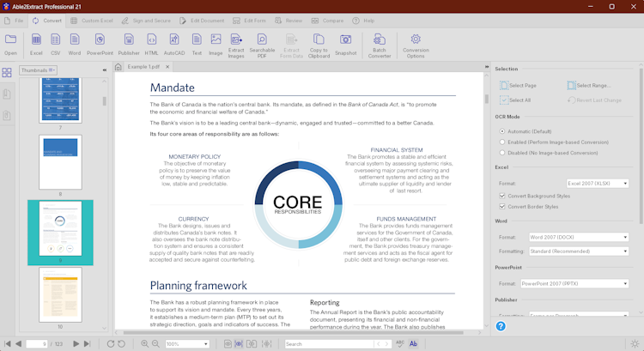The width and height of the screenshot is (644, 351).
Task: Open Word Format dropdown
Action: [579, 237]
